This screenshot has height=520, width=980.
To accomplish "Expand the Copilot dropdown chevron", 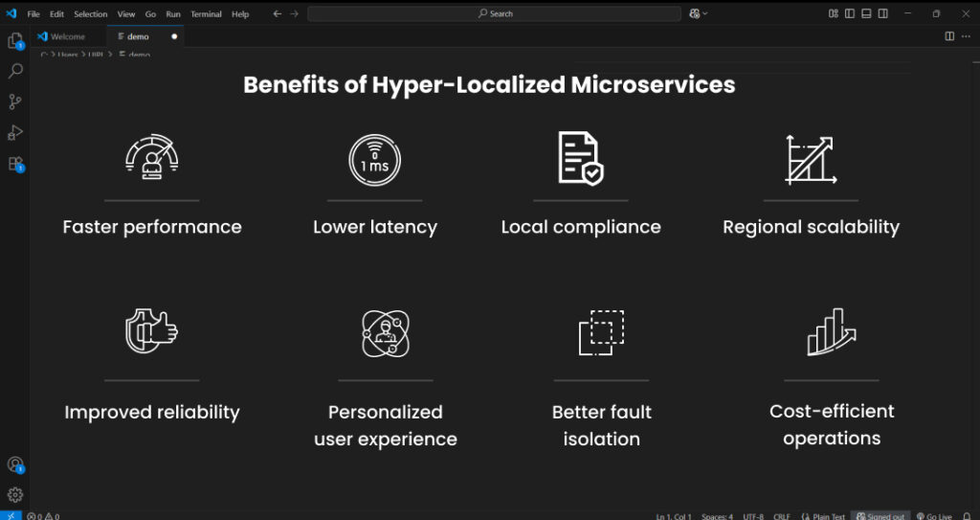I will pos(705,13).
